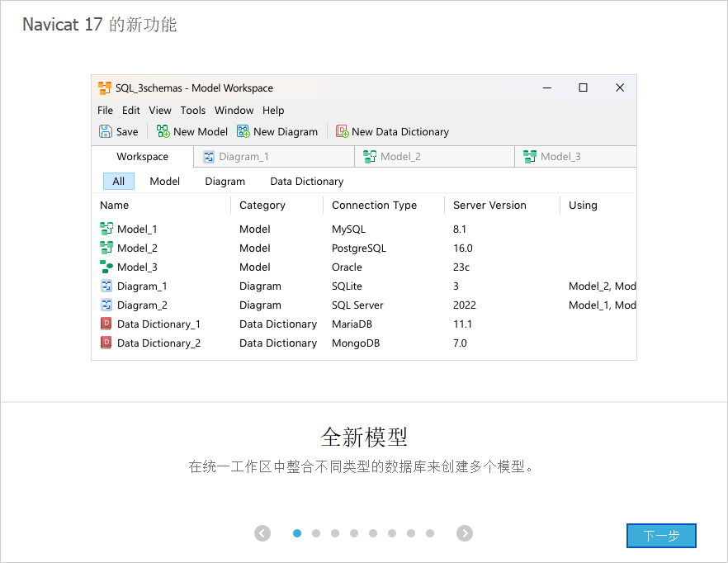Screen dimensions: 728x563
Task: Select the Model_1 name text in the list
Action: coord(137,229)
